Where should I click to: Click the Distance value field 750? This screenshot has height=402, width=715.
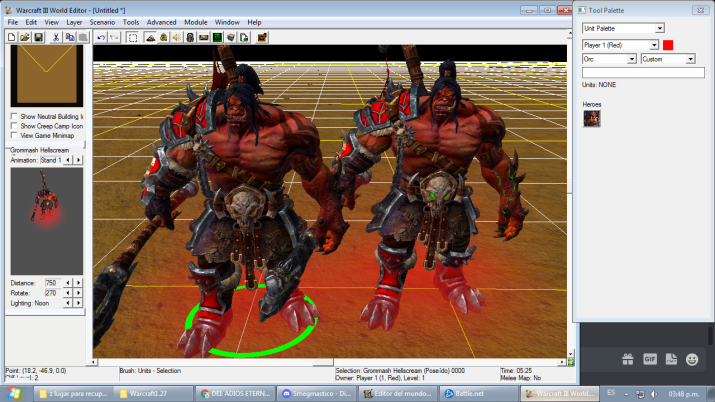53,283
